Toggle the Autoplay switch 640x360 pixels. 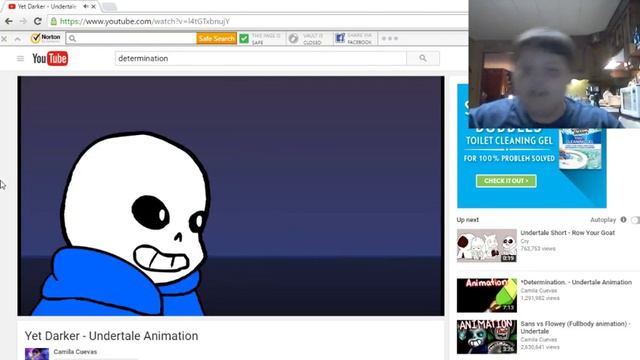coord(635,220)
